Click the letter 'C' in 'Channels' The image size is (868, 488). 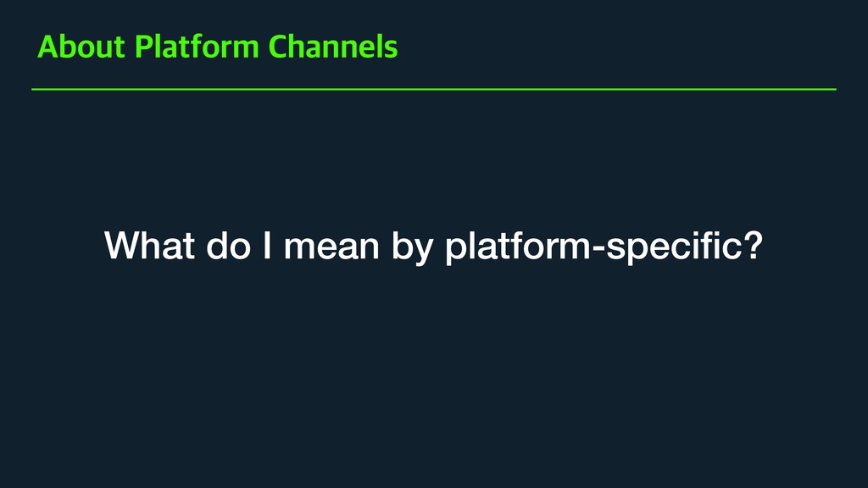coord(278,47)
